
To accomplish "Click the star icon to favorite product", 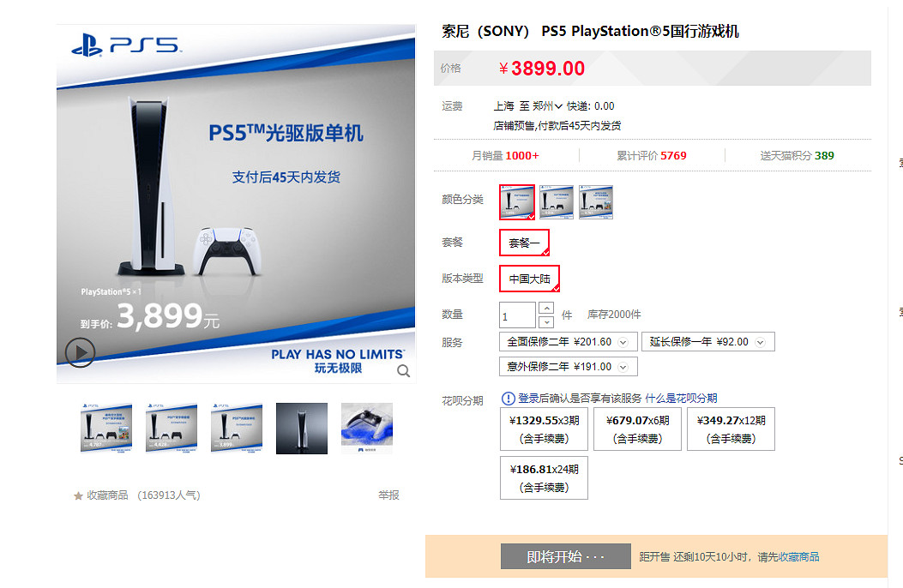I will pos(78,495).
